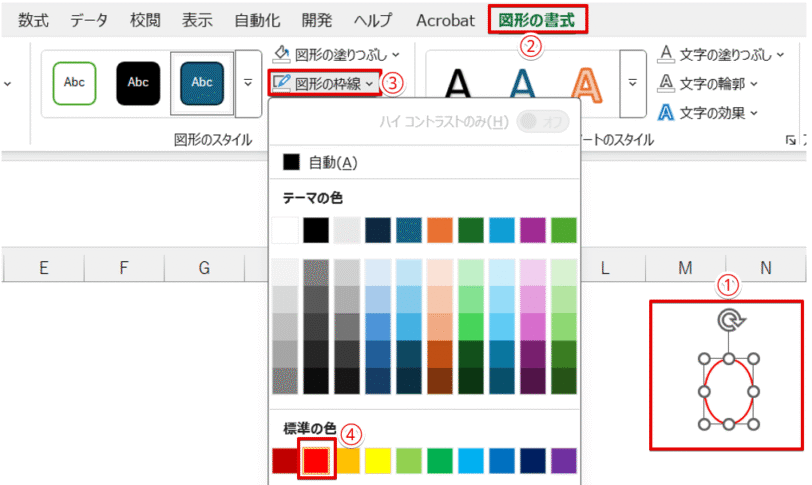Open the Acrobat tab
This screenshot has height=485, width=812.
point(445,20)
